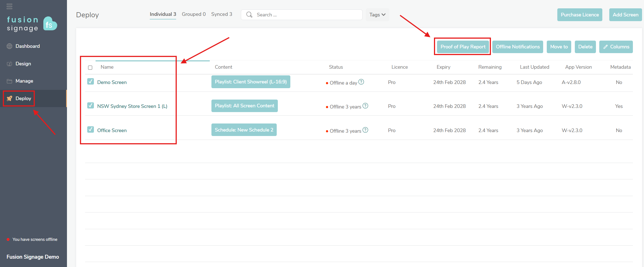Image resolution: width=644 pixels, height=267 pixels.
Task: Uncheck the Demo Screen checkbox
Action: click(x=90, y=81)
